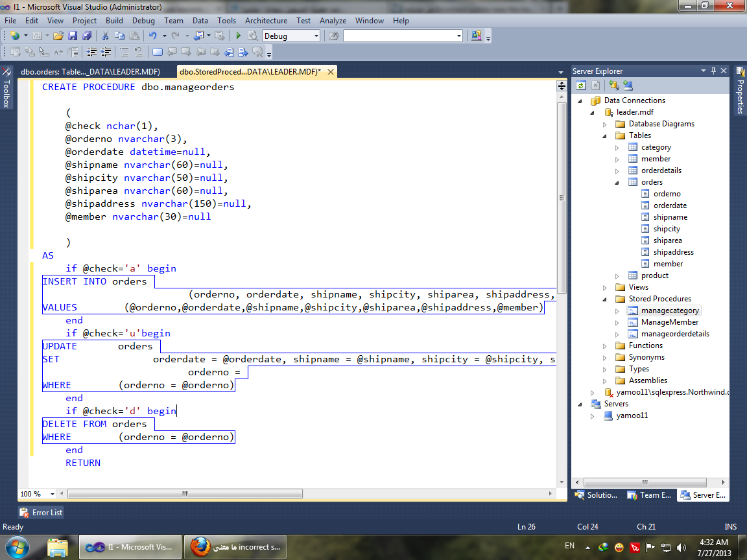This screenshot has height=560, width=747.
Task: Start debugging with green play icon
Action: point(238,36)
